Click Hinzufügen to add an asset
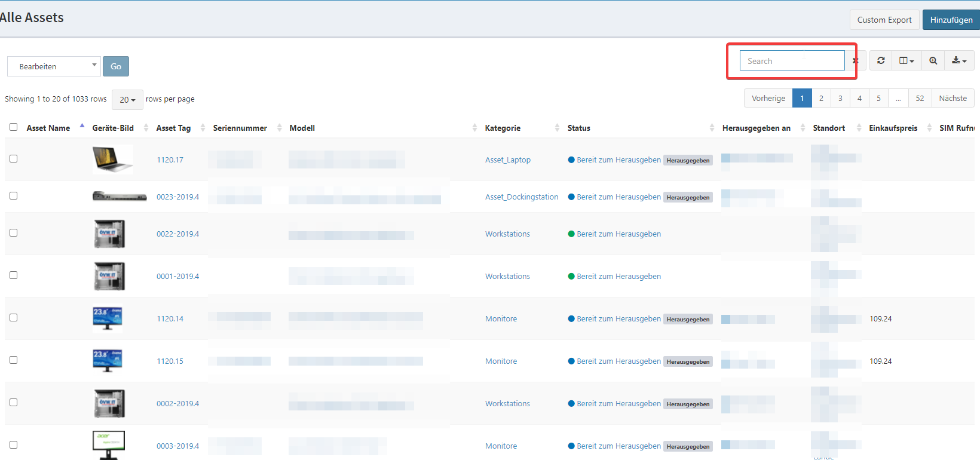 tap(951, 20)
